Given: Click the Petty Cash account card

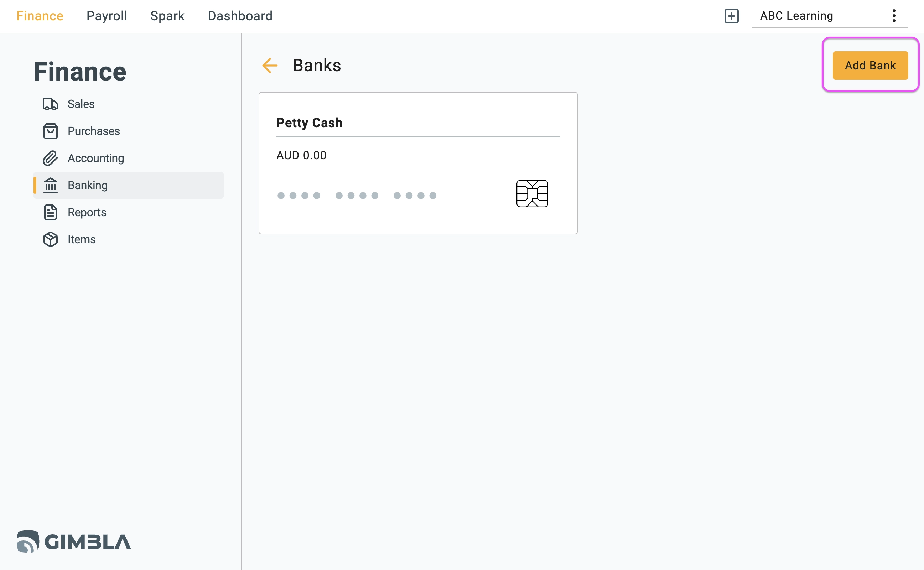Looking at the screenshot, I should [419, 164].
